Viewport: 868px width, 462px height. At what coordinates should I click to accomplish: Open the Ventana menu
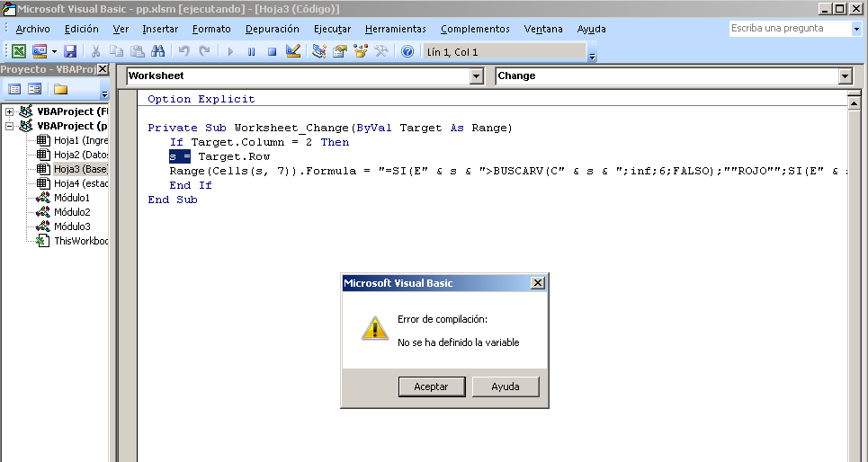(543, 29)
